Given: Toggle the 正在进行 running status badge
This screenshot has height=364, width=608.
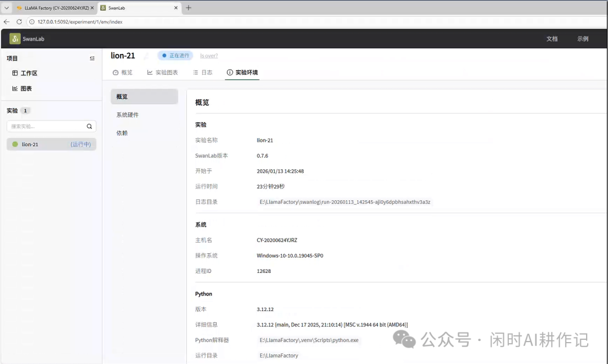Looking at the screenshot, I should (176, 55).
